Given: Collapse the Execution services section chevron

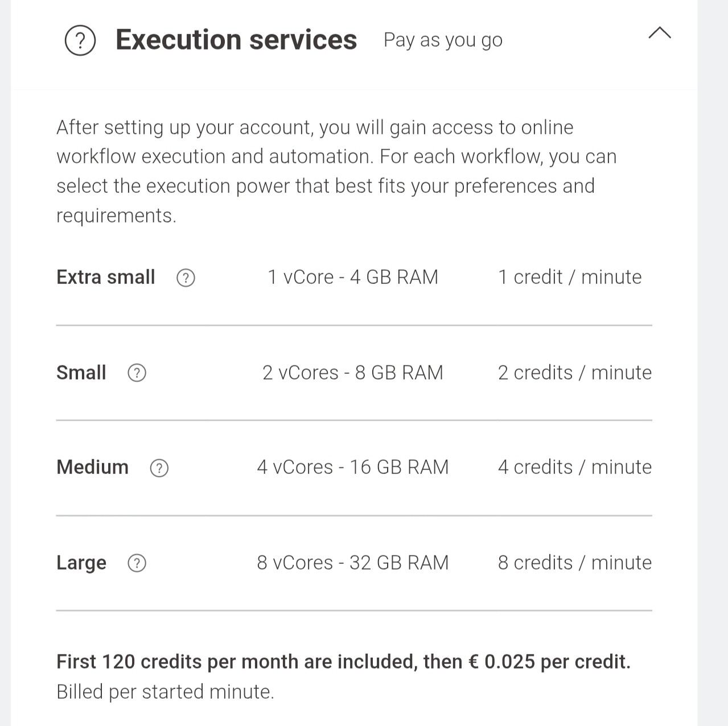Looking at the screenshot, I should (x=659, y=34).
